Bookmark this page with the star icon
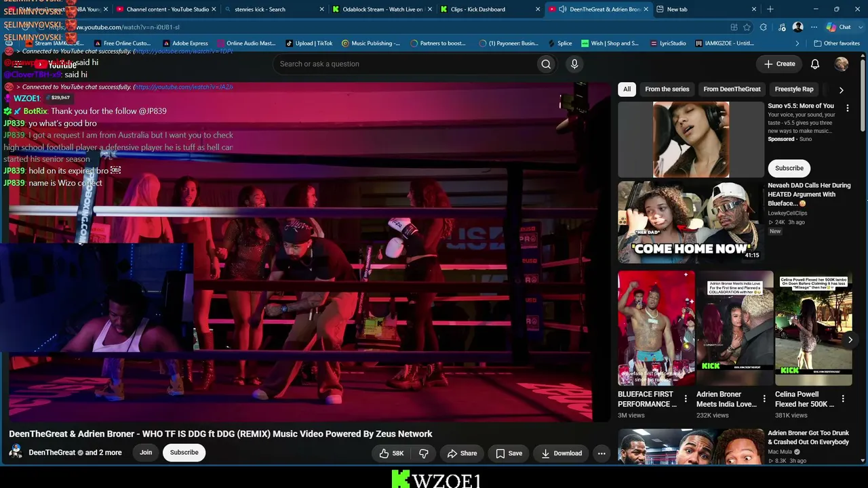This screenshot has width=868, height=488. (747, 27)
